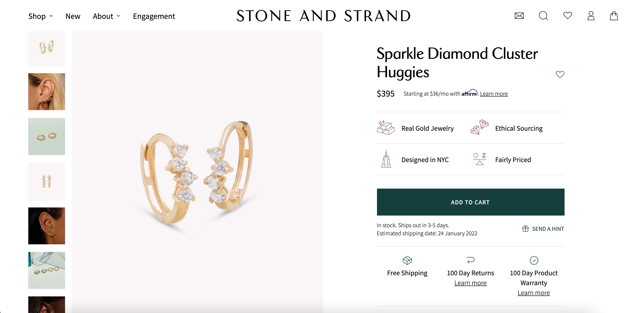Click the gift icon beside Send a Hint
This screenshot has width=644, height=313.
[x=525, y=229]
